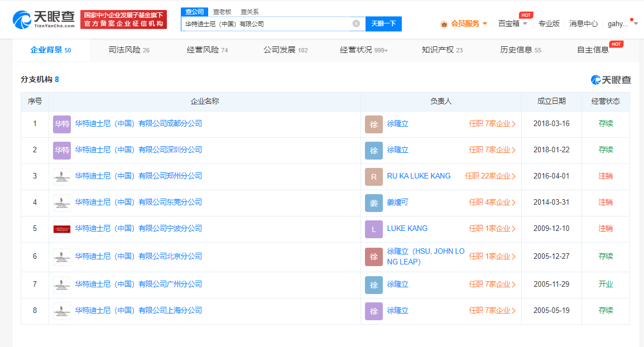This screenshot has width=644, height=347.
Task: Clear the search box with the X icon
Action: coord(356,24)
